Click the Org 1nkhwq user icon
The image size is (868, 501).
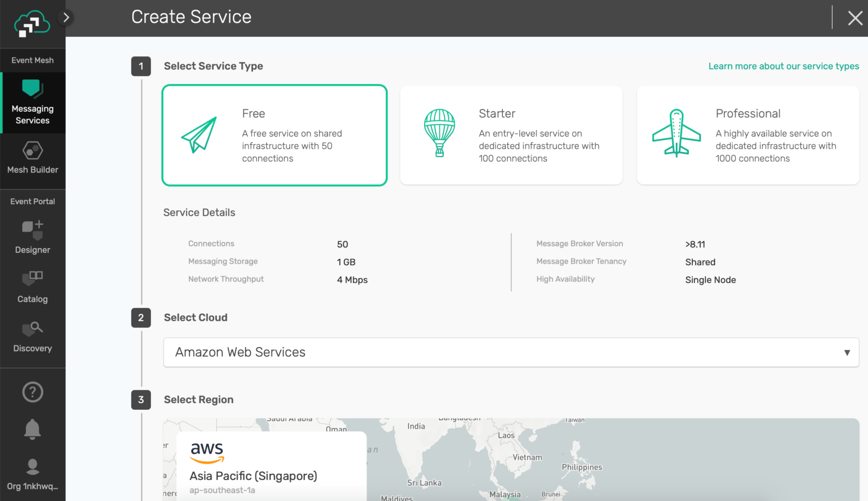(33, 466)
